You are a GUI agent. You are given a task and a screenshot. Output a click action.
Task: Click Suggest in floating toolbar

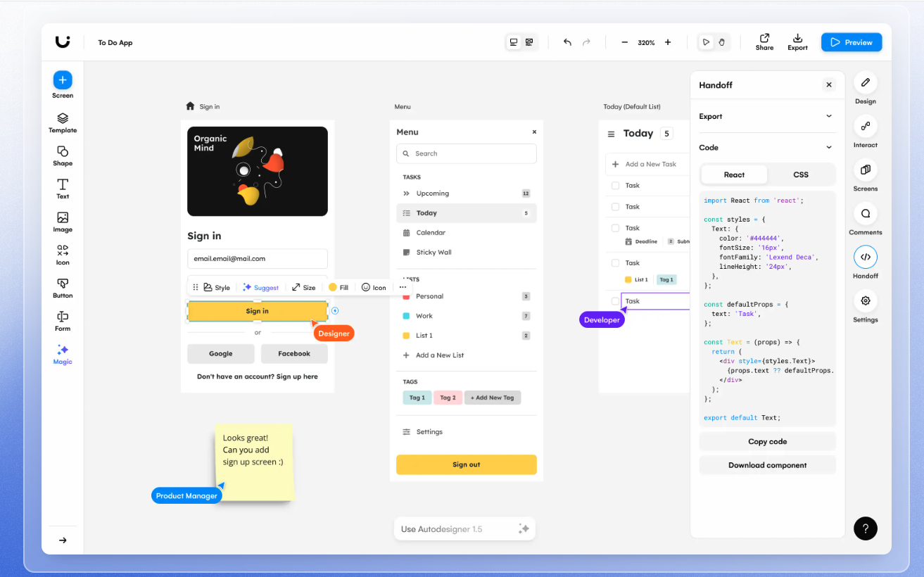coord(260,287)
